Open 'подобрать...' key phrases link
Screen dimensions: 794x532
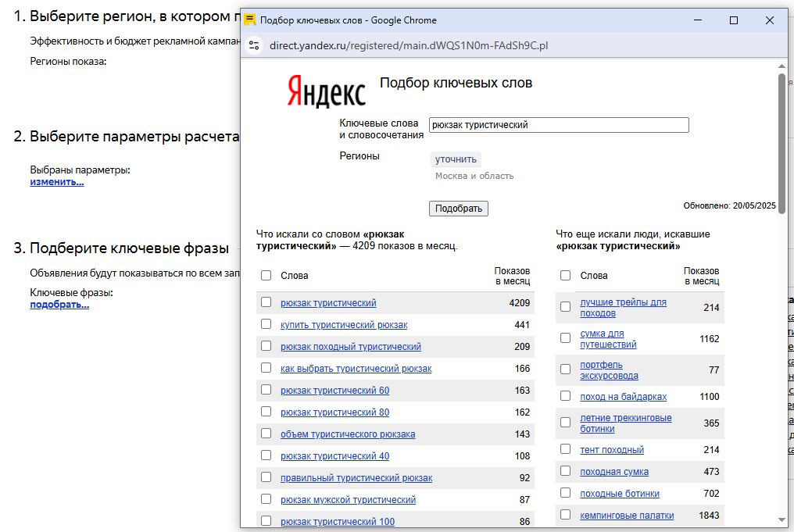click(59, 305)
